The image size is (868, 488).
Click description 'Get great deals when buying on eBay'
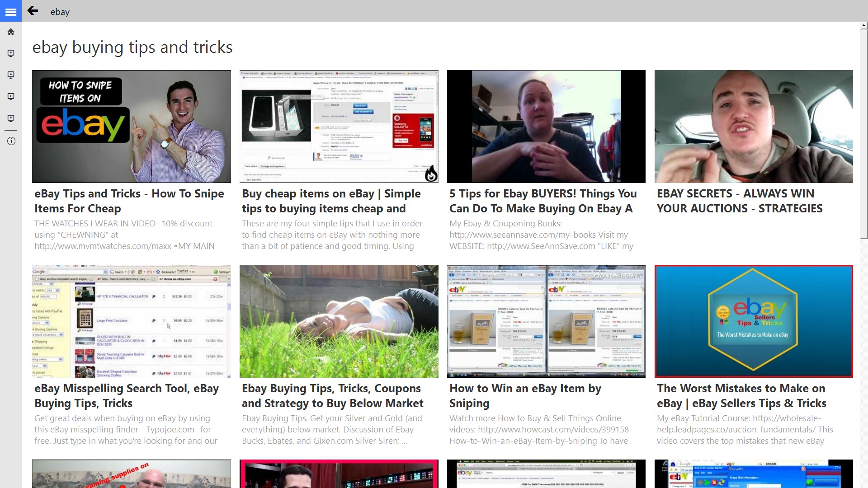coord(126,430)
